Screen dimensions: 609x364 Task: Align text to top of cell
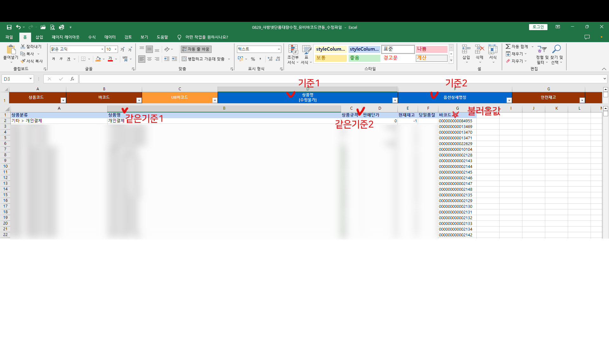point(141,49)
